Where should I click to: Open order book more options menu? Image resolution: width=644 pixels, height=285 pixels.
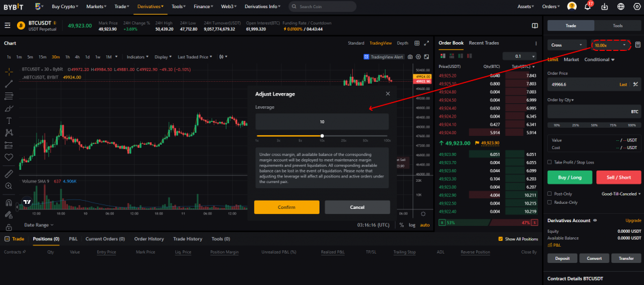[x=536, y=43]
